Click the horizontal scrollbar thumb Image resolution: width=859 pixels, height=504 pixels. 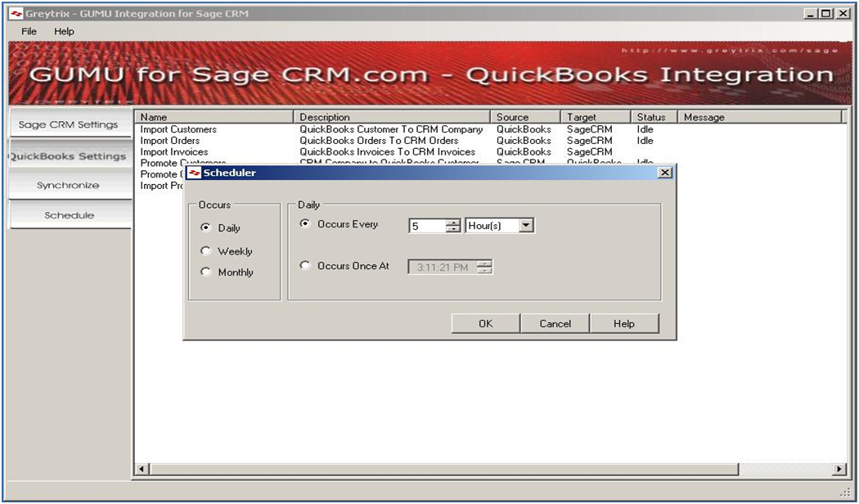(x=443, y=469)
